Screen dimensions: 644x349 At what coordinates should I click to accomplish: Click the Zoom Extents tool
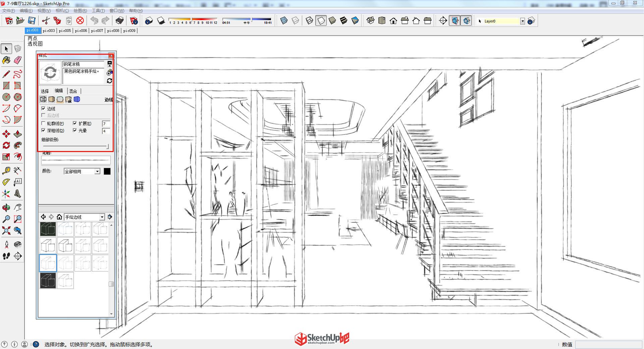tap(6, 231)
